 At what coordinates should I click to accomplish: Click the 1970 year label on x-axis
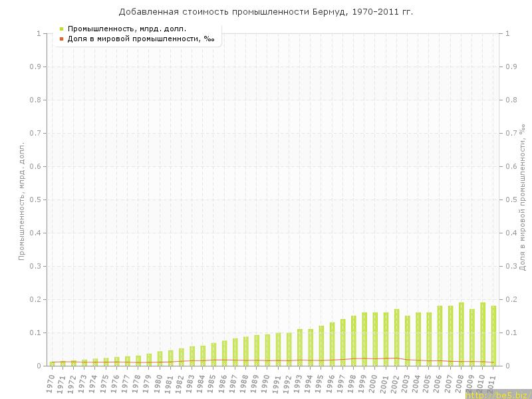[x=51, y=384]
